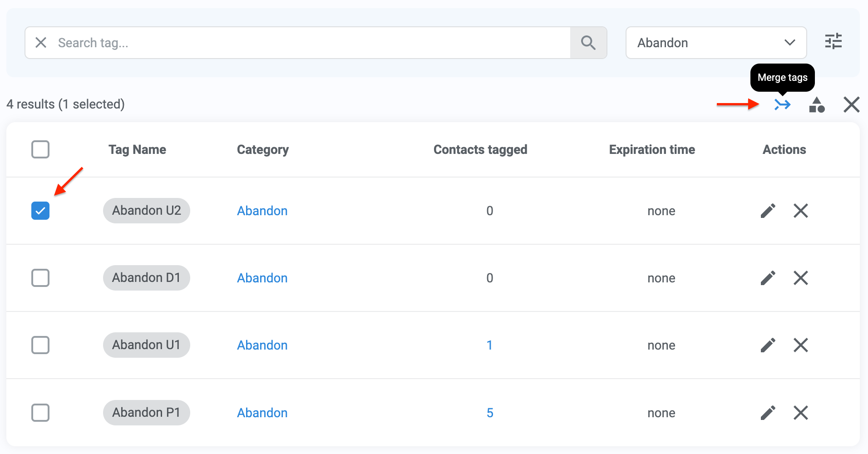The height and width of the screenshot is (454, 868).
Task: Sort by the Tag Name column header
Action: pos(137,149)
